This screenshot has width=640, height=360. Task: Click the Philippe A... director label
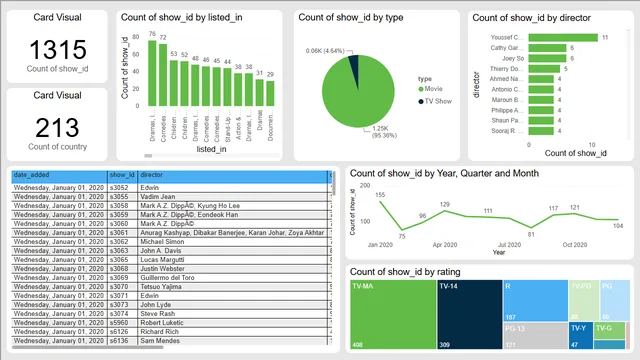click(x=507, y=110)
